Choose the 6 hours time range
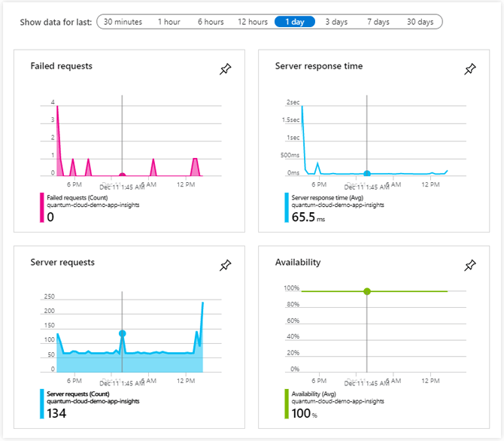504x441 pixels. point(211,22)
